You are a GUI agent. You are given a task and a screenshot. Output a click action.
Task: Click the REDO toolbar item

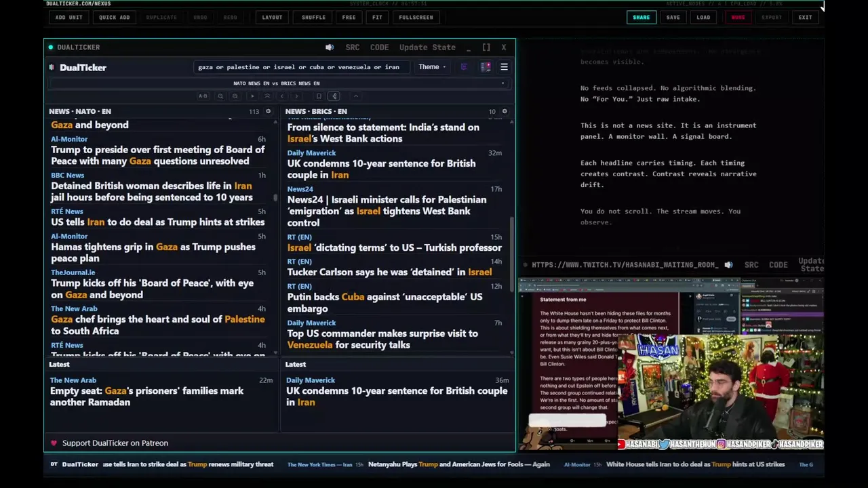(x=231, y=17)
